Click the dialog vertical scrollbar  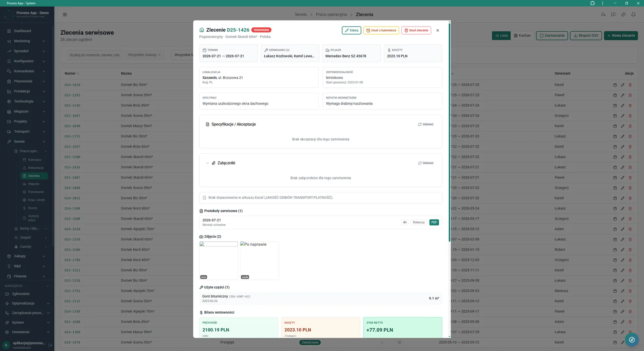click(449, 133)
